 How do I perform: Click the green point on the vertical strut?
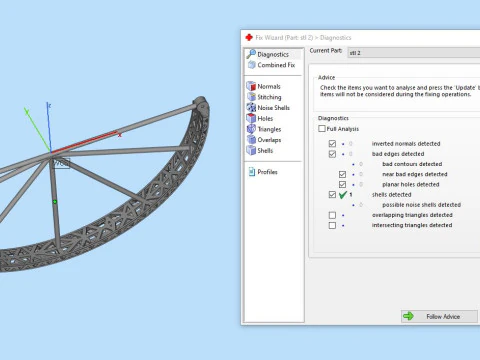pos(55,202)
